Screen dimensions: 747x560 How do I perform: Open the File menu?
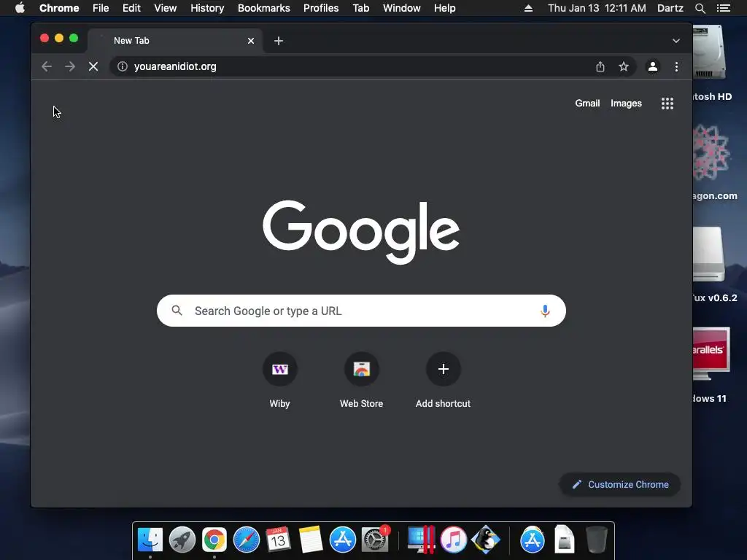(101, 8)
